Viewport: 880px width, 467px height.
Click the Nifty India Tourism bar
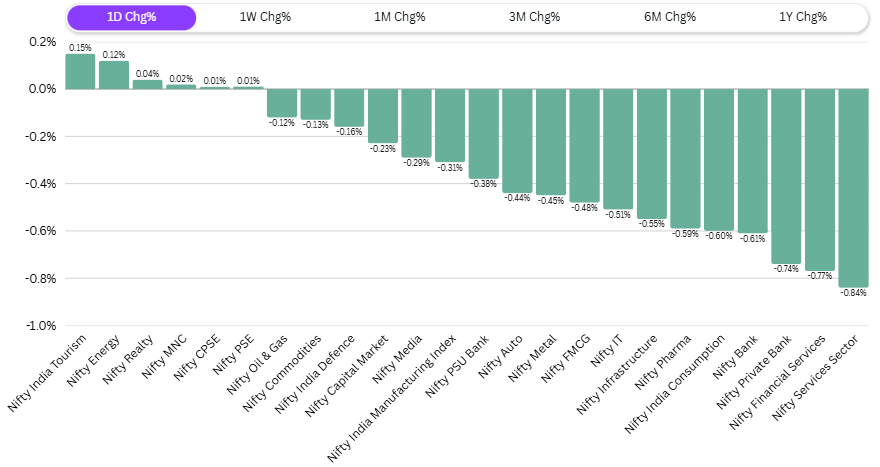[80, 72]
